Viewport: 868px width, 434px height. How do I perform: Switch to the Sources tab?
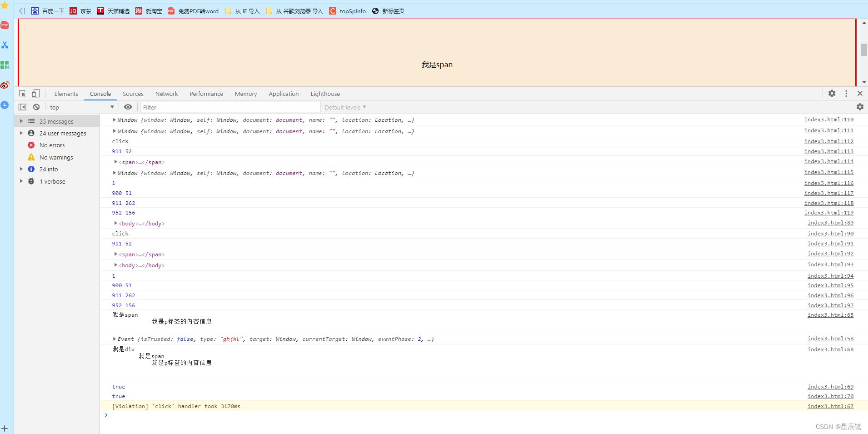point(133,94)
